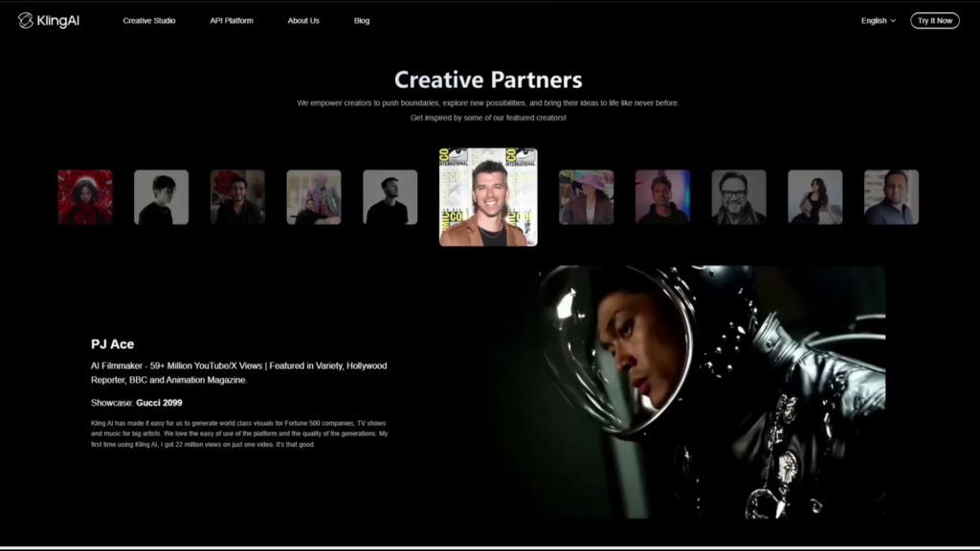
Task: Select the second creator thumbnail with black-haired person
Action: pyautogui.click(x=161, y=197)
